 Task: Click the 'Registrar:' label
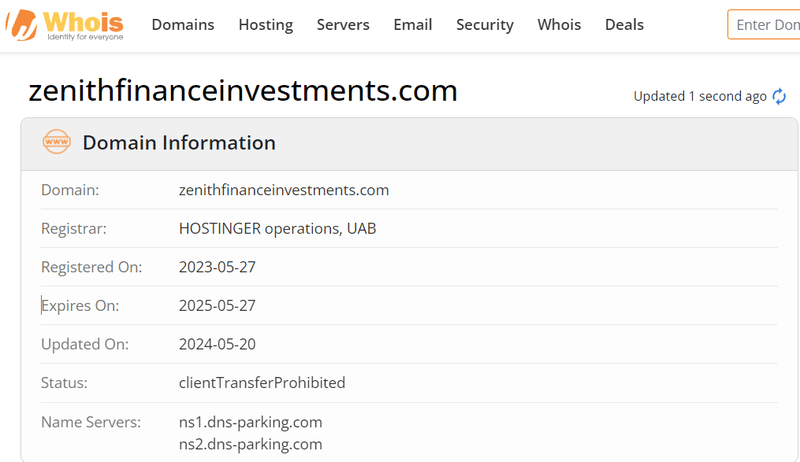click(x=74, y=228)
